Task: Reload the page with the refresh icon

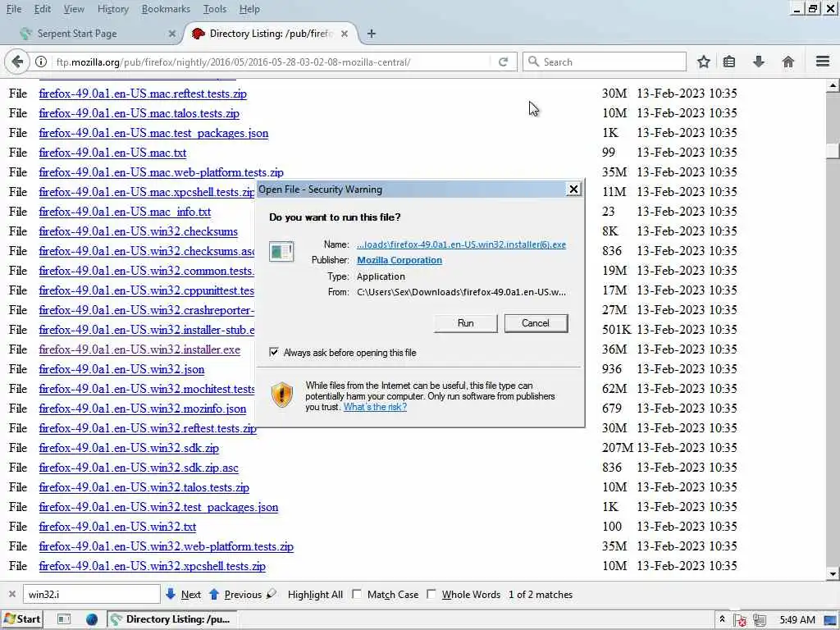Action: [x=503, y=62]
